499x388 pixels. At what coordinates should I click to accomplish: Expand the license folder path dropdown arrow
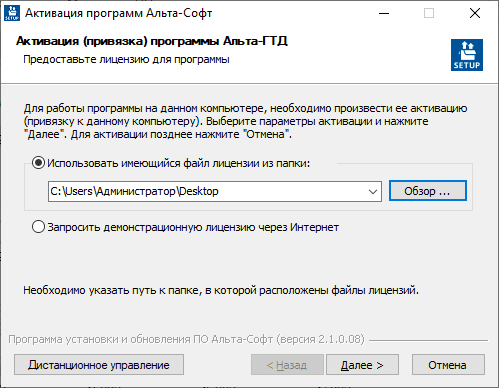coord(373,191)
